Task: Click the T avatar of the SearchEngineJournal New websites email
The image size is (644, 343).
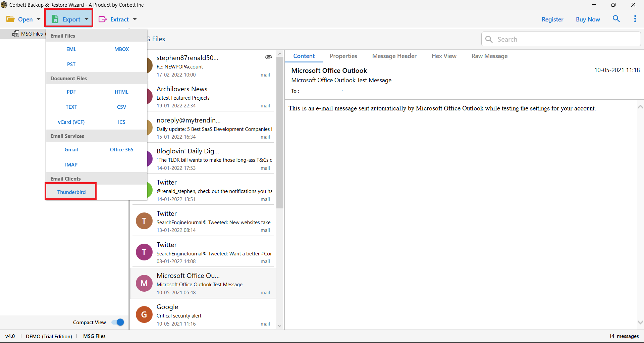Action: pos(144,221)
